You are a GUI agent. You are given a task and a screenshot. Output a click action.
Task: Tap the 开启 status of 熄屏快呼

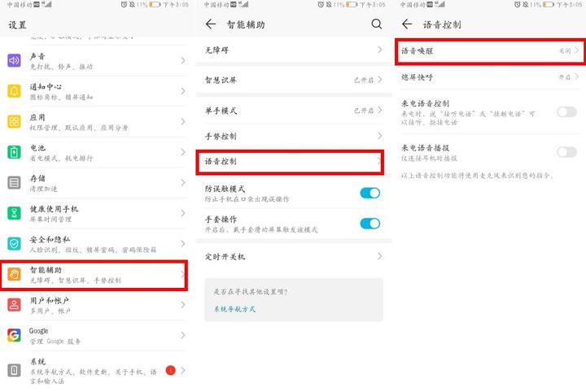(564, 77)
